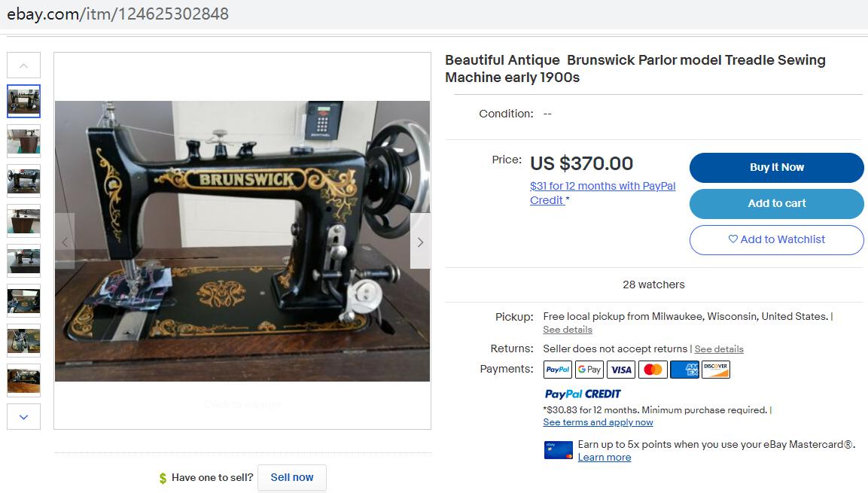This screenshot has height=493, width=868.
Task: Click the Mastercard payment icon
Action: tap(652, 370)
